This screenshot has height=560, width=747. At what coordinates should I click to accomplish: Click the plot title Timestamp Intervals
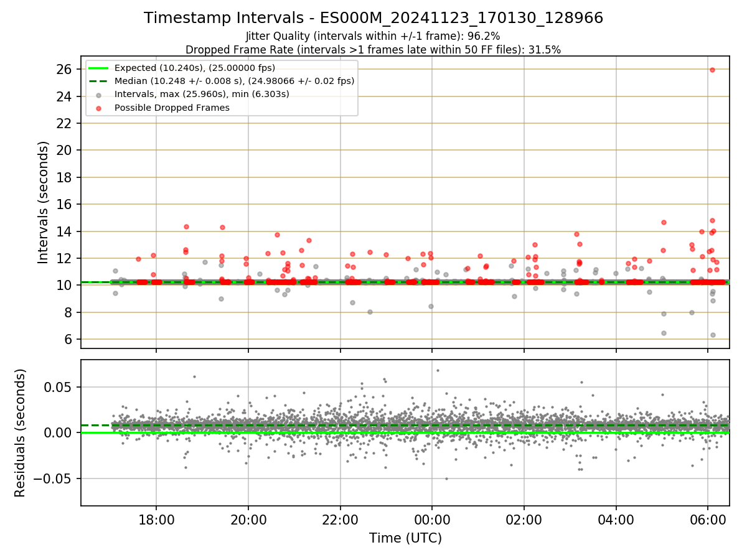pyautogui.click(x=374, y=18)
